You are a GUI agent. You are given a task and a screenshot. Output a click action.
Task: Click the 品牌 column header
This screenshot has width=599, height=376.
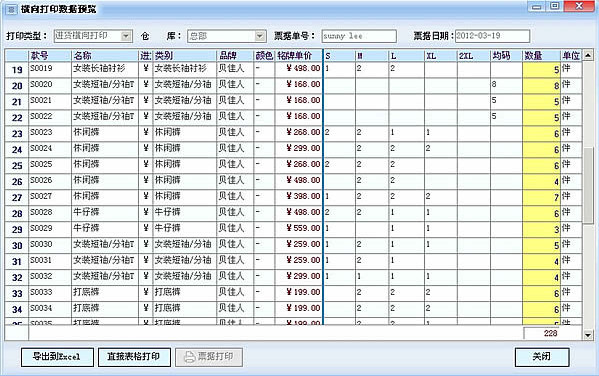[235, 56]
